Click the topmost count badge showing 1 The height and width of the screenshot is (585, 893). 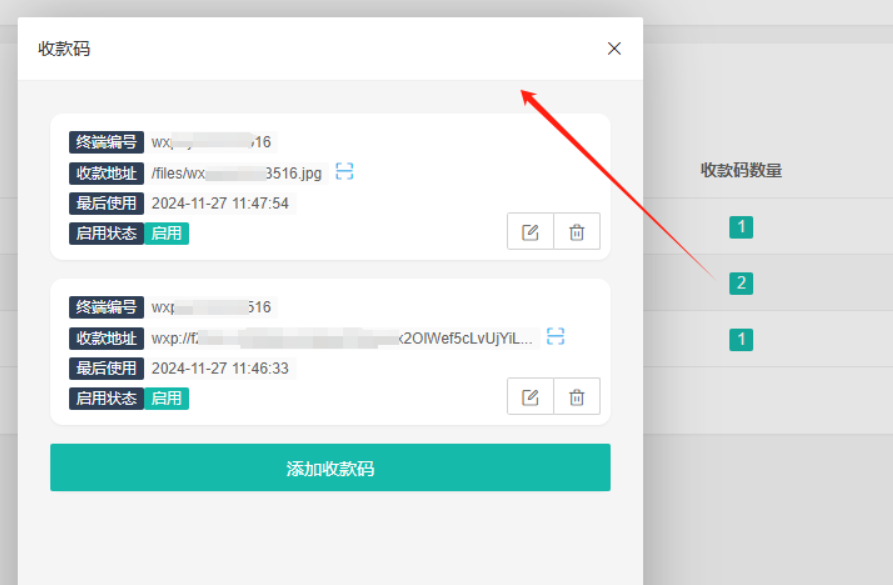click(741, 227)
